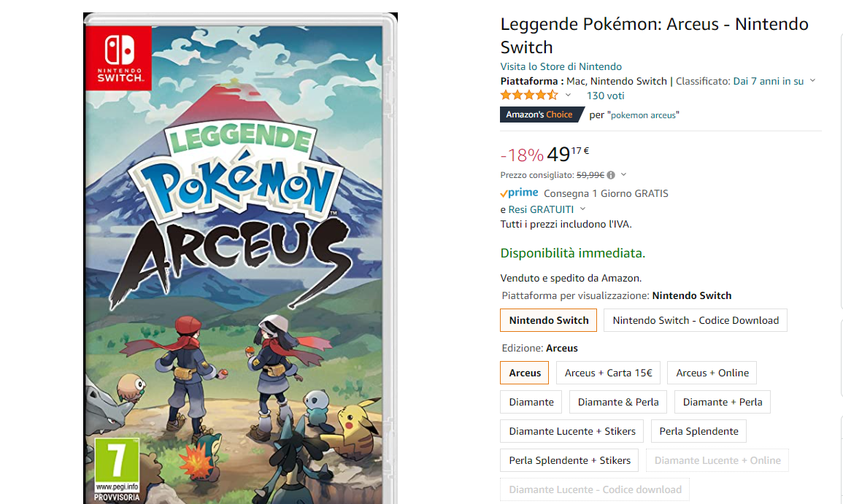Click the Leggende Pokémon Arceus cover image
Image resolution: width=843 pixels, height=504 pixels.
point(240,258)
